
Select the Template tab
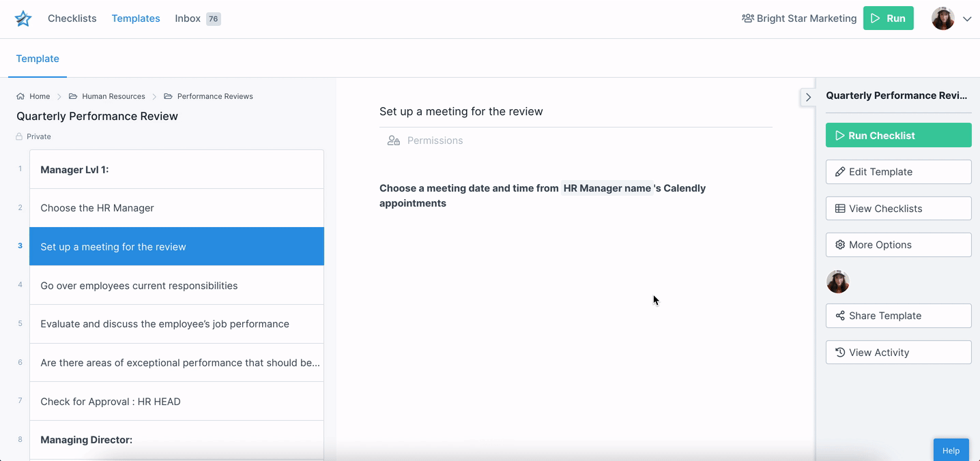point(38,59)
